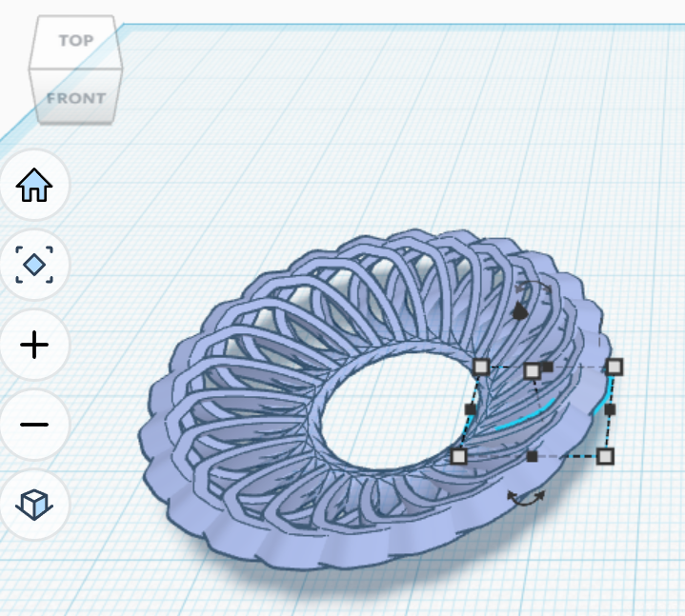Click the black cone height-lift handle
Screen dimensions: 685x616
pos(519,310)
